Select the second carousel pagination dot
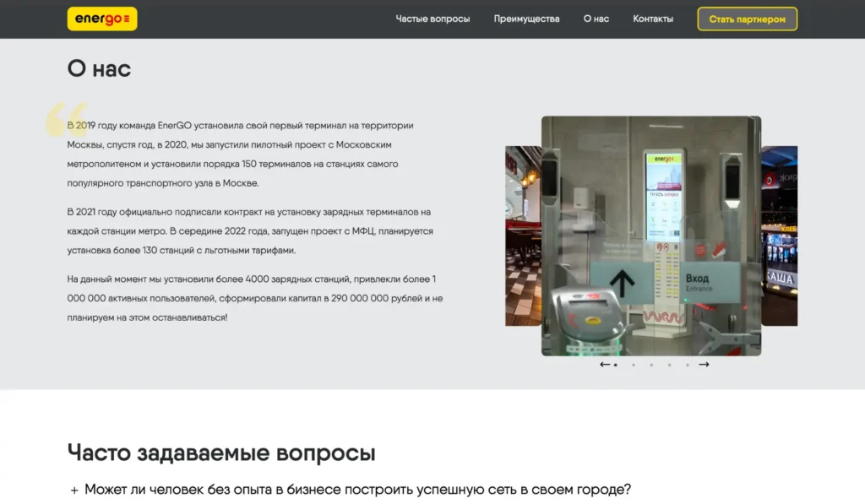Image resolution: width=865 pixels, height=504 pixels. [634, 365]
